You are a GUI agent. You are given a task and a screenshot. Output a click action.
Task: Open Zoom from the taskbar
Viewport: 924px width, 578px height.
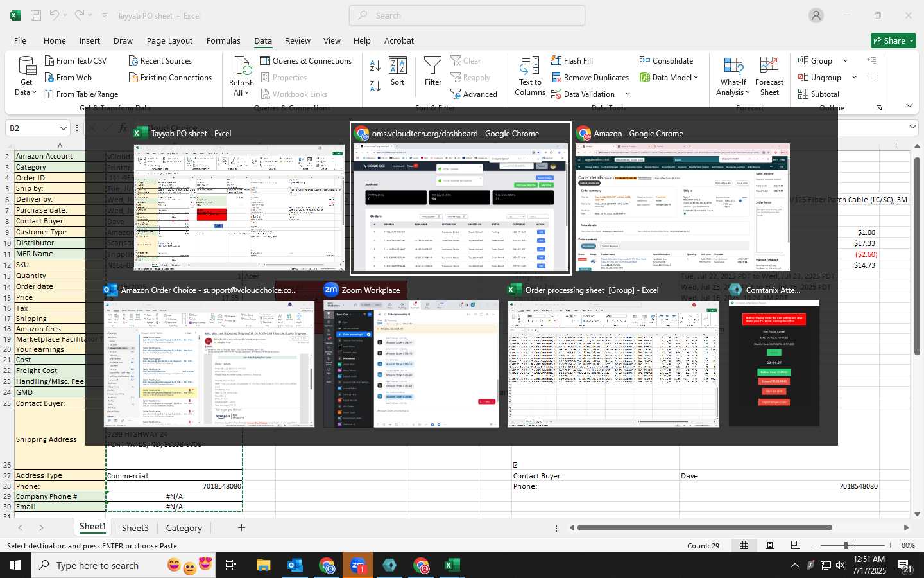point(358,565)
